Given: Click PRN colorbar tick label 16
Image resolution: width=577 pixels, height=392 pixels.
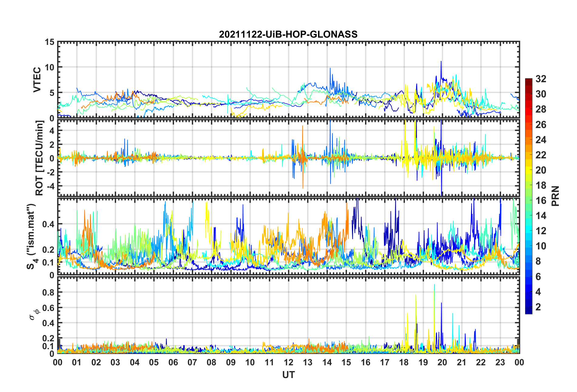Looking at the screenshot, I should tap(541, 200).
